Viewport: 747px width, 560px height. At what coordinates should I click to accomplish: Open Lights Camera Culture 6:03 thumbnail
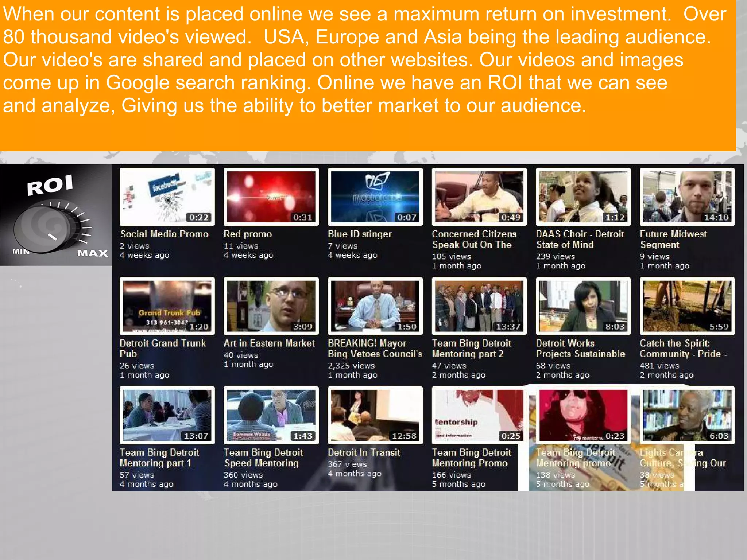[687, 415]
